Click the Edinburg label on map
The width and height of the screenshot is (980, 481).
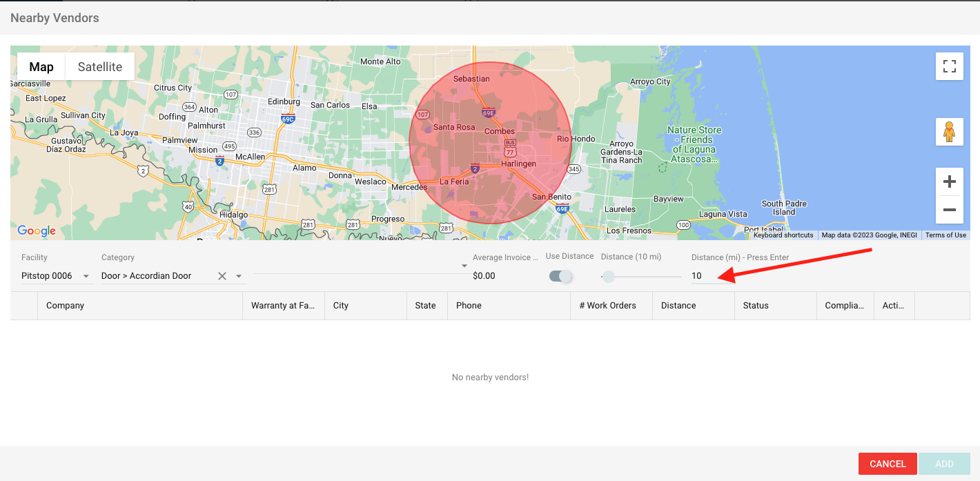284,101
